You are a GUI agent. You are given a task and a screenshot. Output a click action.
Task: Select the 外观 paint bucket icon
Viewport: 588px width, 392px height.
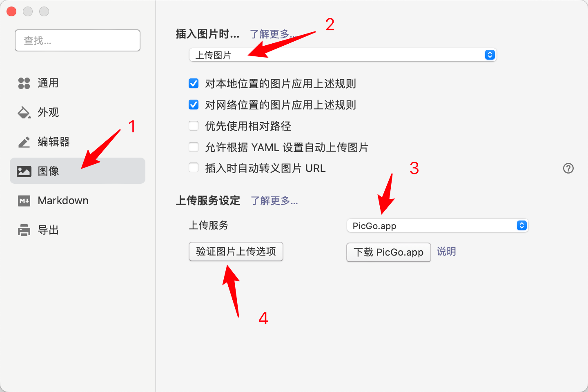click(x=24, y=112)
